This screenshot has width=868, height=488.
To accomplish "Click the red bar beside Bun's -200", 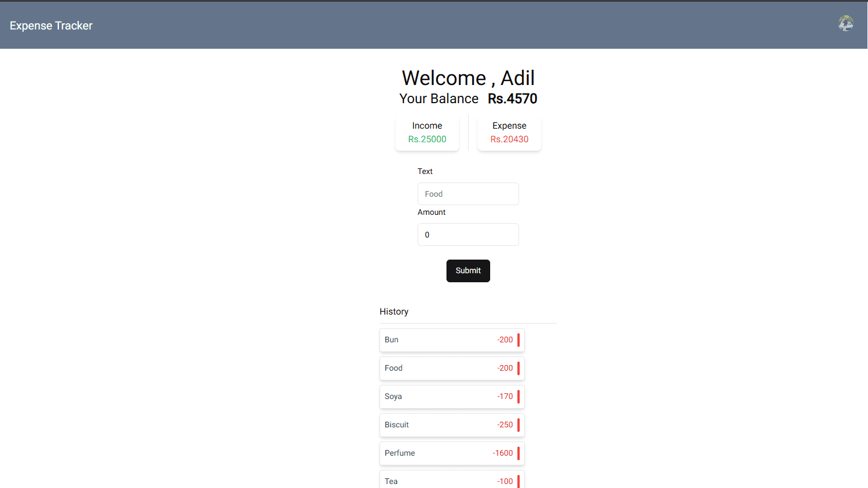I will click(x=519, y=340).
